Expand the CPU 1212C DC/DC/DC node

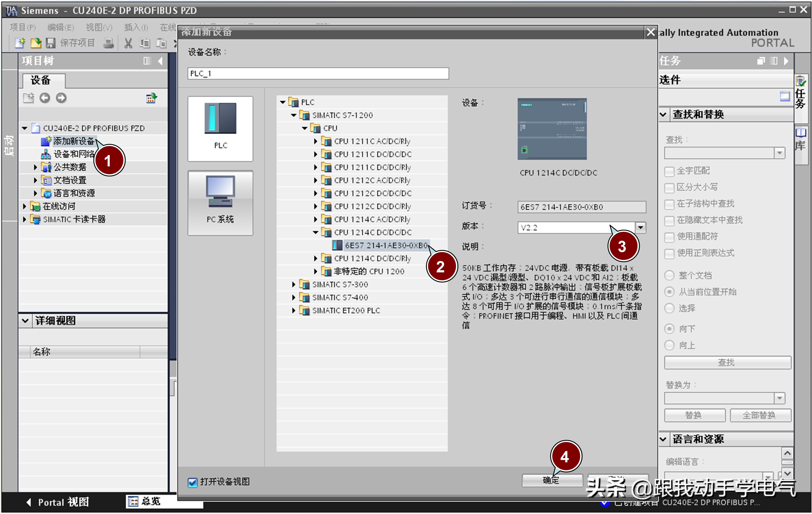pyautogui.click(x=316, y=193)
